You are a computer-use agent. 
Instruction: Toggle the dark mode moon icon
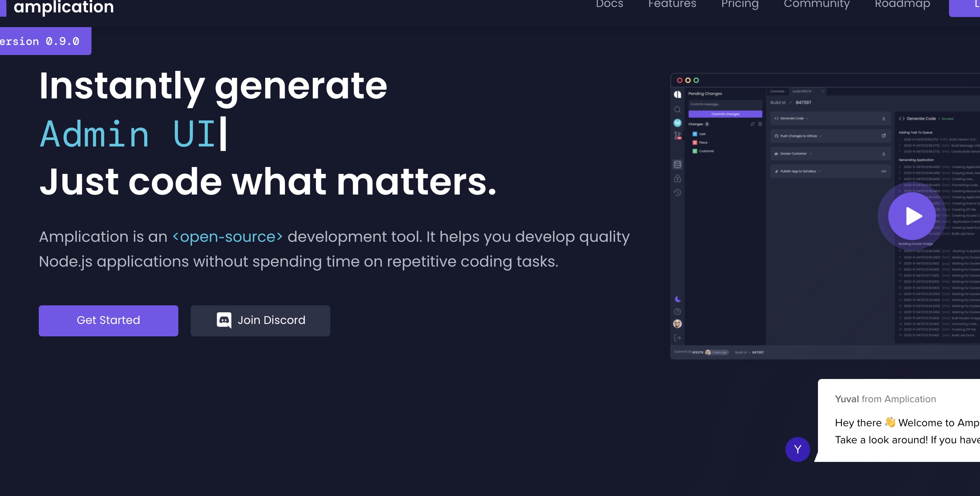[x=677, y=299]
